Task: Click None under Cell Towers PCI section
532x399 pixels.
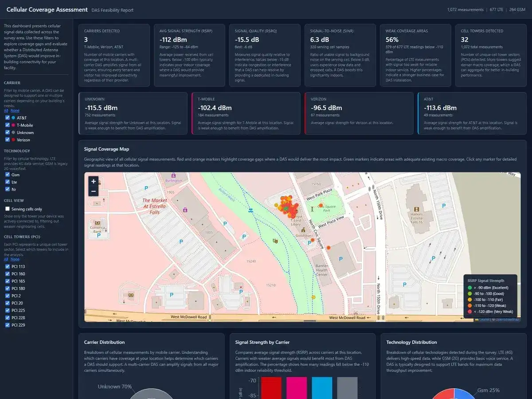Action: click(14, 259)
